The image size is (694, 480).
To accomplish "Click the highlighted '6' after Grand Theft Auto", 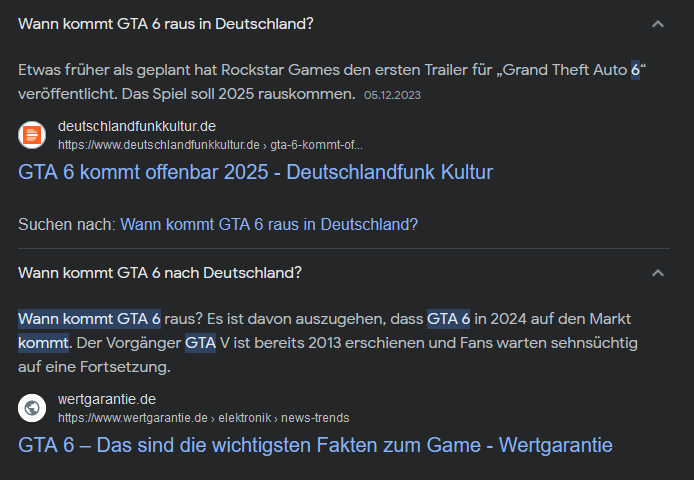I will [x=635, y=70].
